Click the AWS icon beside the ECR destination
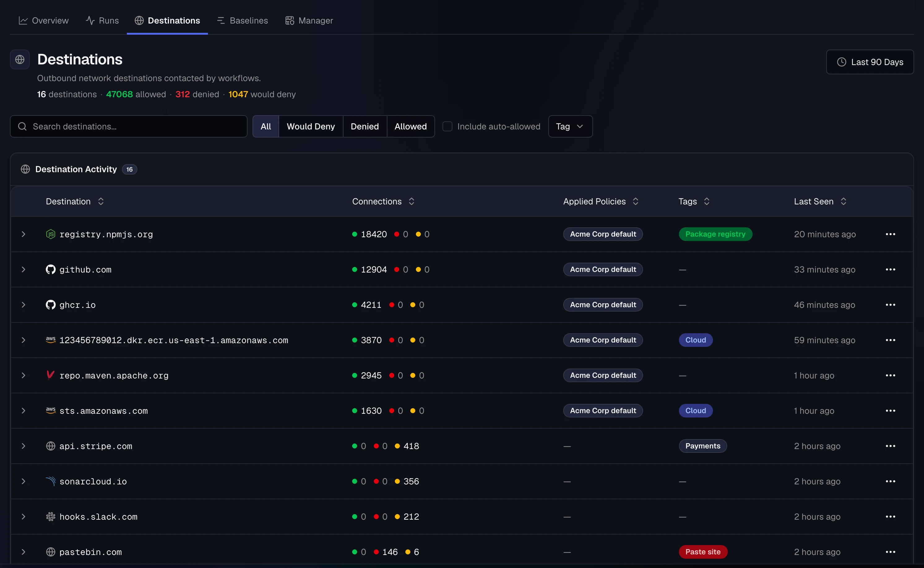The width and height of the screenshot is (924, 568). 51,340
